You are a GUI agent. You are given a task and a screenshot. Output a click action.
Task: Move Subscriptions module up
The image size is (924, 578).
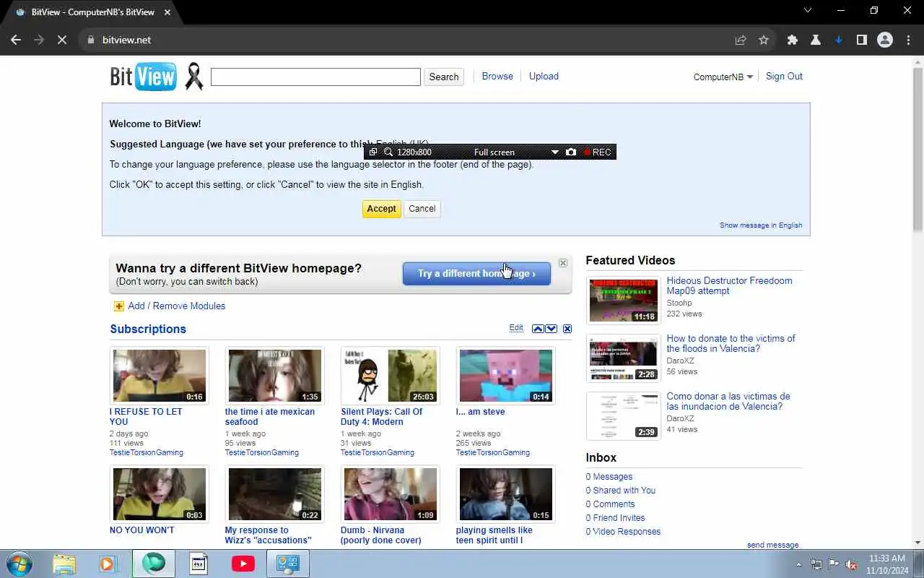[x=538, y=329]
